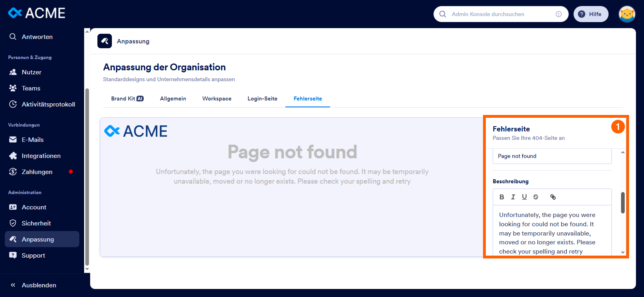This screenshot has height=297, width=644.
Task: Open Account in sidebar
Action: (42, 207)
